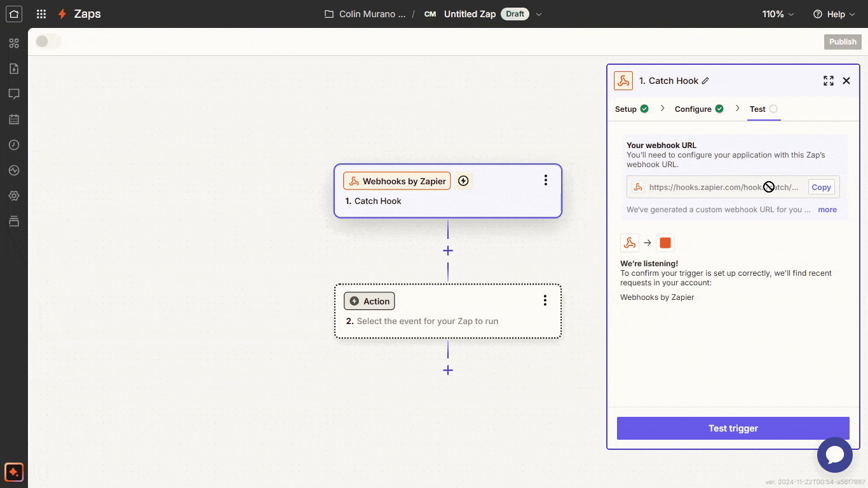Open the nine-dot app launcher in top bar

(41, 14)
